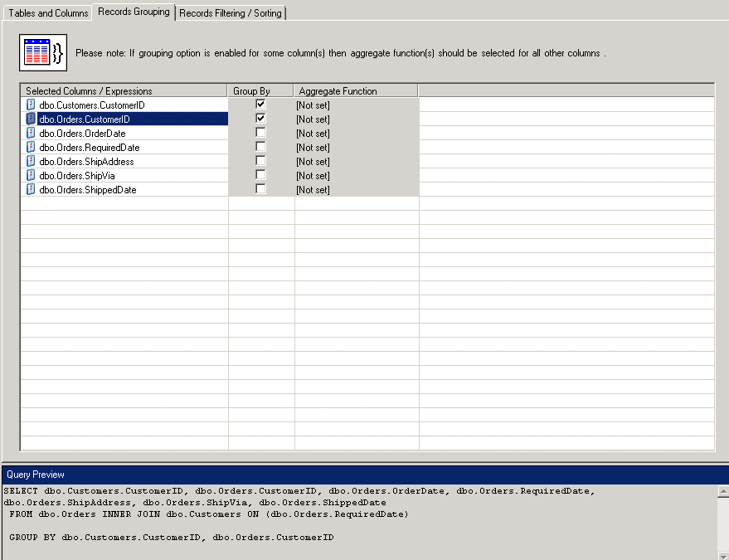Click the column icon beside dbo.Orders.RequiredDate

pyautogui.click(x=31, y=148)
